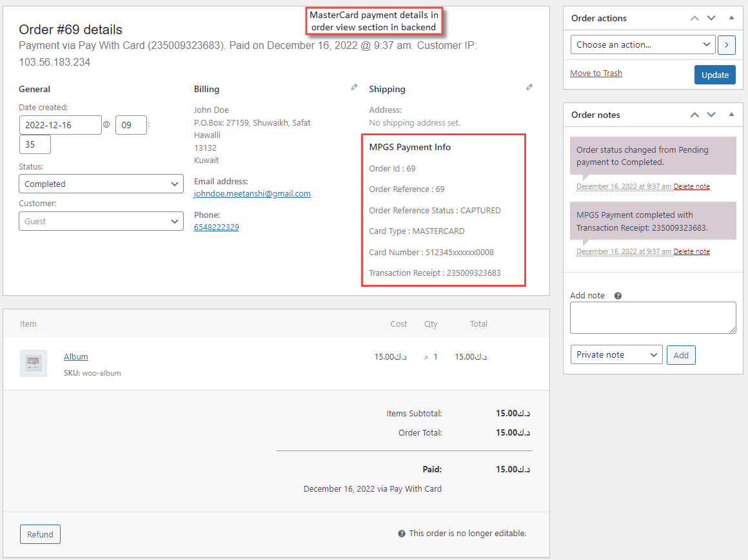Open the Album product page

pyautogui.click(x=75, y=356)
